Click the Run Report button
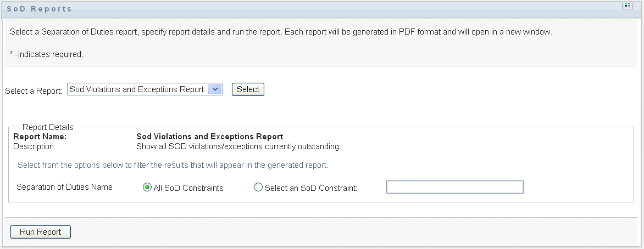This screenshot has height=249, width=644. pyautogui.click(x=41, y=232)
